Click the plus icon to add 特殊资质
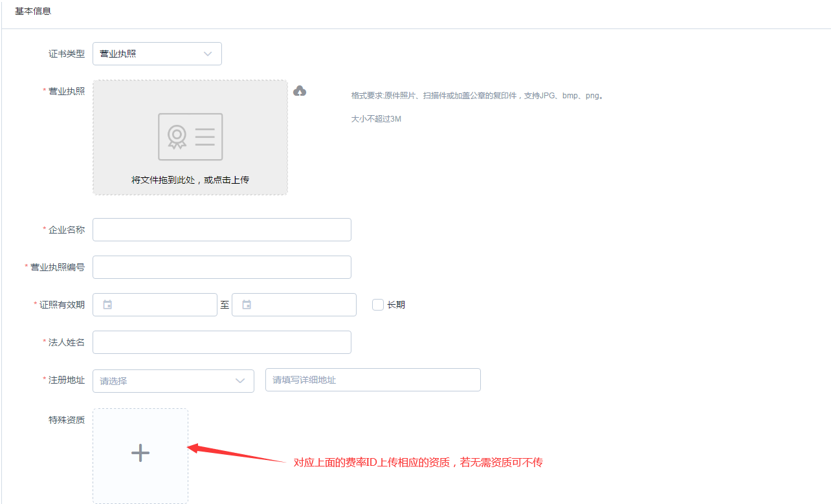This screenshot has height=504, width=831. [x=140, y=454]
